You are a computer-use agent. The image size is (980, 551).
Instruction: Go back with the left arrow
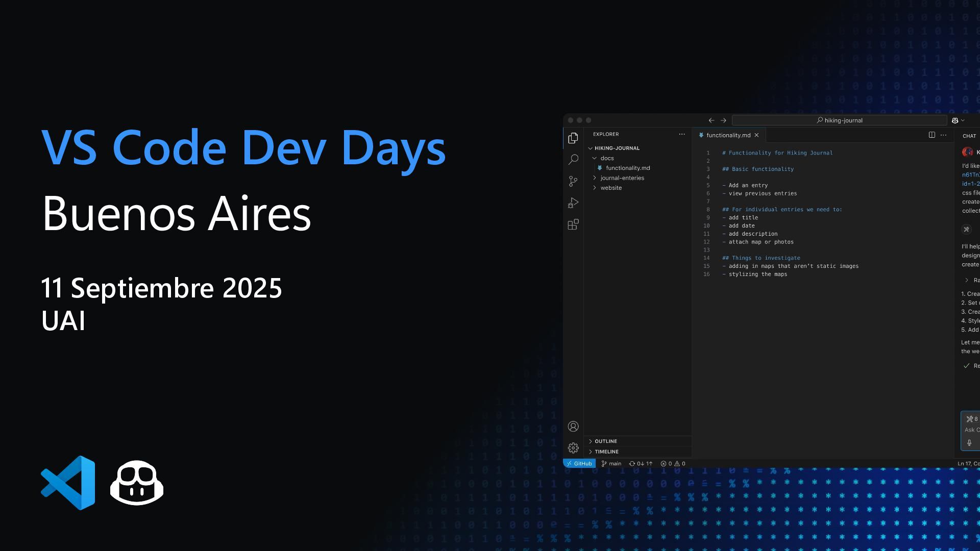(711, 120)
